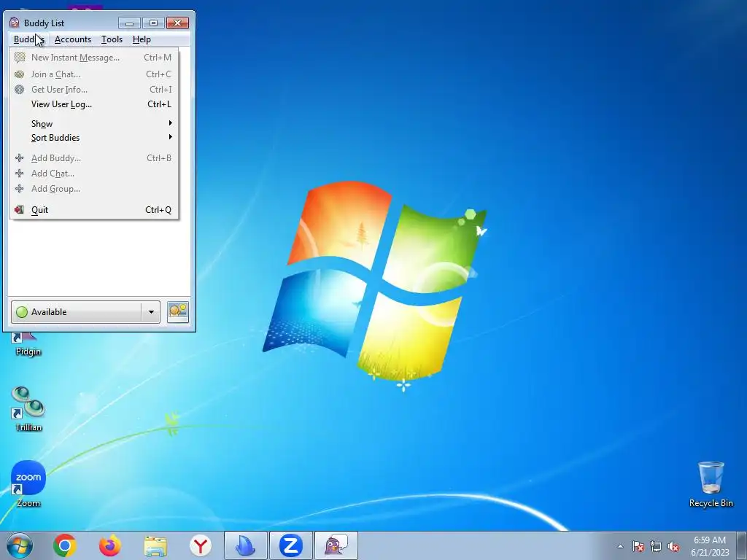
Task: Click the Pidgin taskbar icon
Action: 336,545
